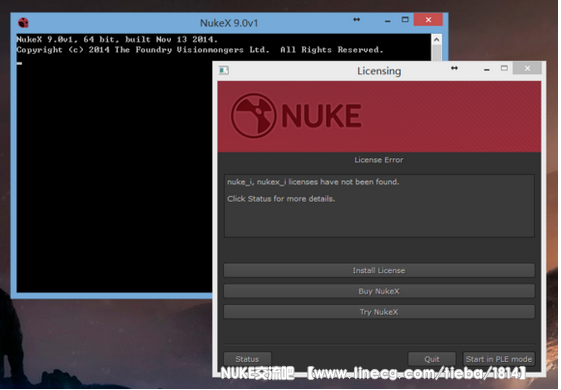Click the 'Click Status for more details.' text

click(282, 200)
